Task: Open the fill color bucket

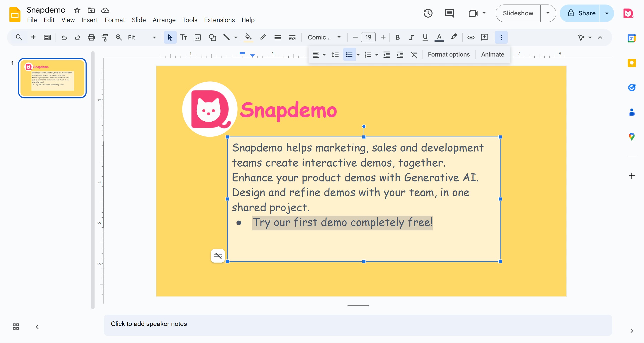Action: click(248, 37)
